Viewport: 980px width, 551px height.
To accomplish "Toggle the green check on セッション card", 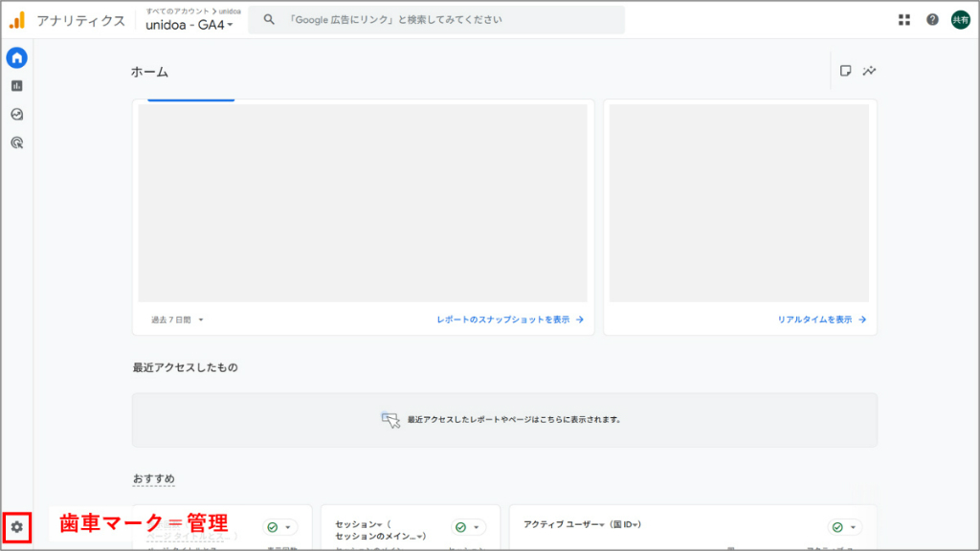I will (x=459, y=525).
